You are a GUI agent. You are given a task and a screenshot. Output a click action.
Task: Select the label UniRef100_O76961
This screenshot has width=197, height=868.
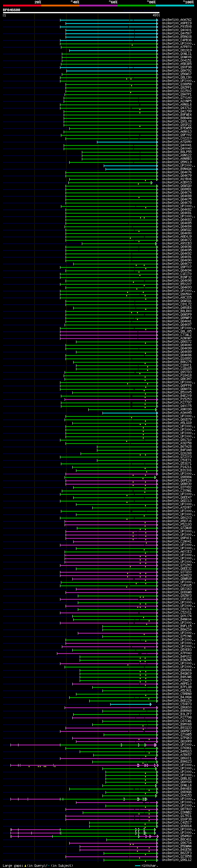pos(176,748)
